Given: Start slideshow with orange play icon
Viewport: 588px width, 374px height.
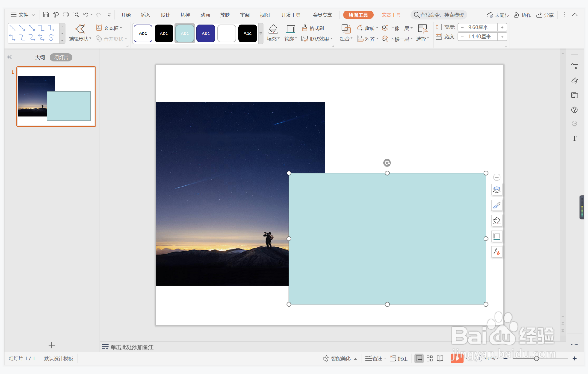Looking at the screenshot, I should pos(456,358).
